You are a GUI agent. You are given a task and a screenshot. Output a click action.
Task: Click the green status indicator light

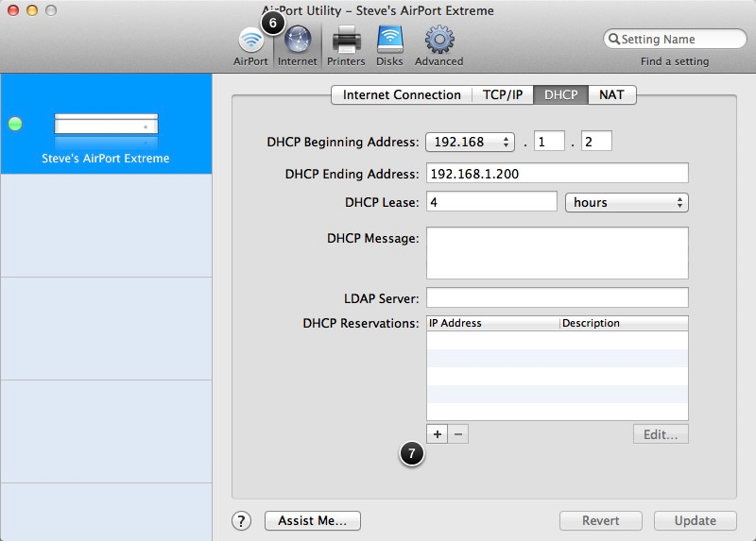coord(15,124)
